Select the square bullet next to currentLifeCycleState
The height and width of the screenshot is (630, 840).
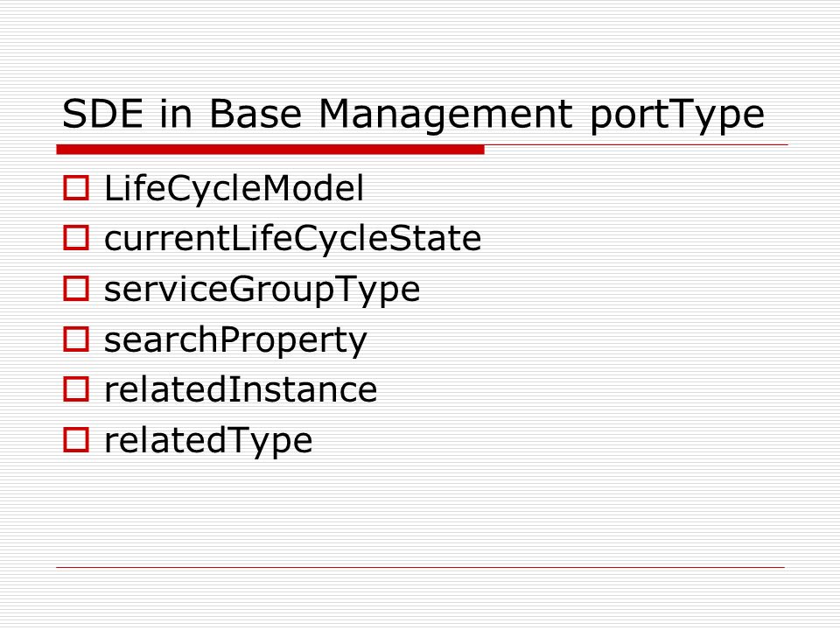pos(76,238)
